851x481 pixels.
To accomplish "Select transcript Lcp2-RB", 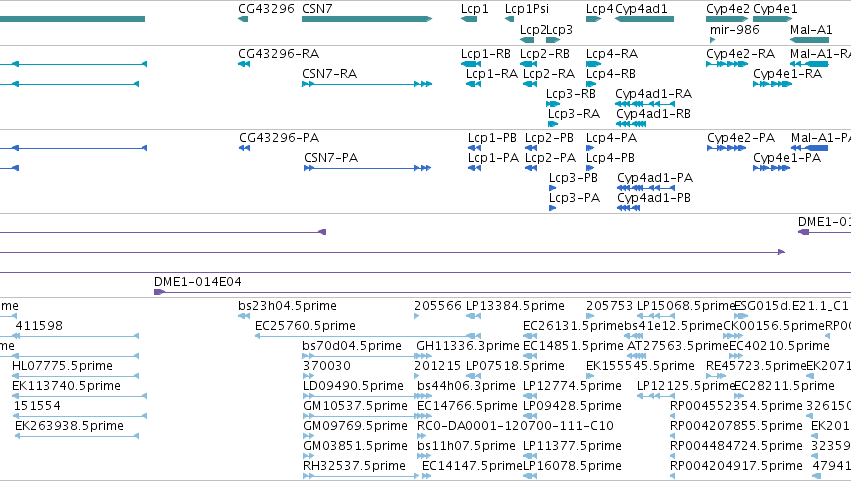I will click(x=545, y=54).
